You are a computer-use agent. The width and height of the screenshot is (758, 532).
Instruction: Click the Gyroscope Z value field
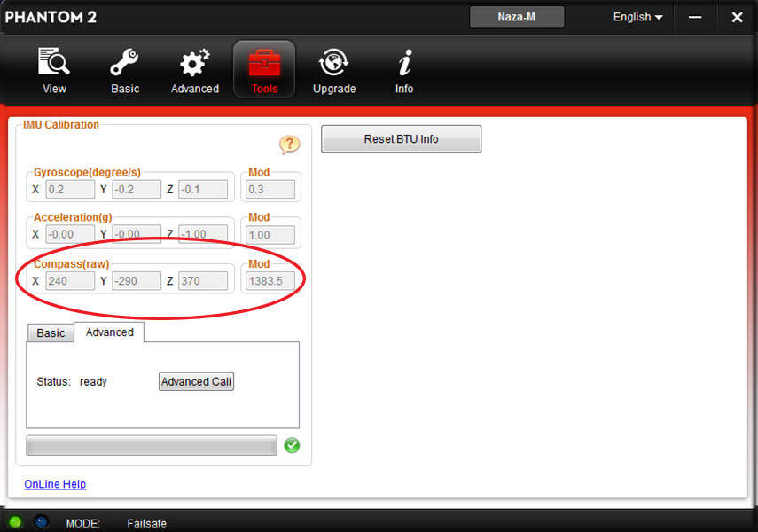coord(203,189)
